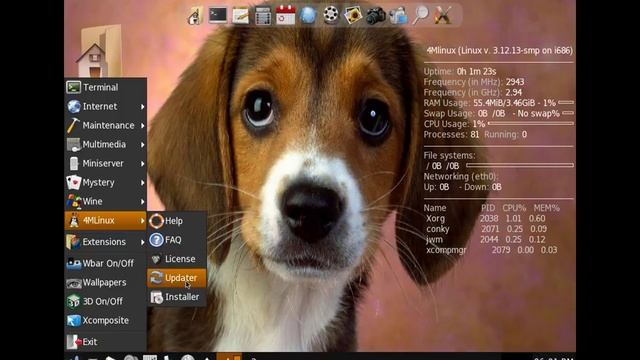The height and width of the screenshot is (360, 640).
Task: Click the Networking (eth0) label
Action: tap(461, 176)
